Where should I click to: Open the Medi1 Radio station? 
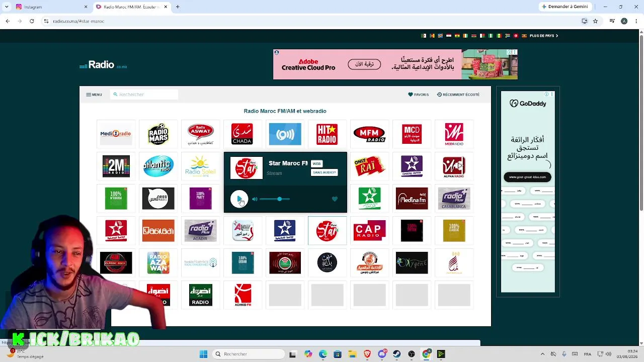(x=116, y=134)
